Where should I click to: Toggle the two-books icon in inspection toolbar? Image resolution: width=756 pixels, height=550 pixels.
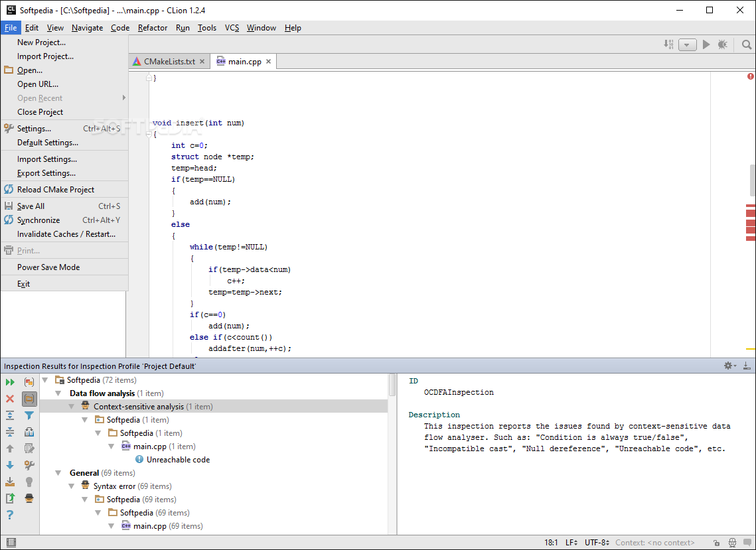click(x=29, y=432)
